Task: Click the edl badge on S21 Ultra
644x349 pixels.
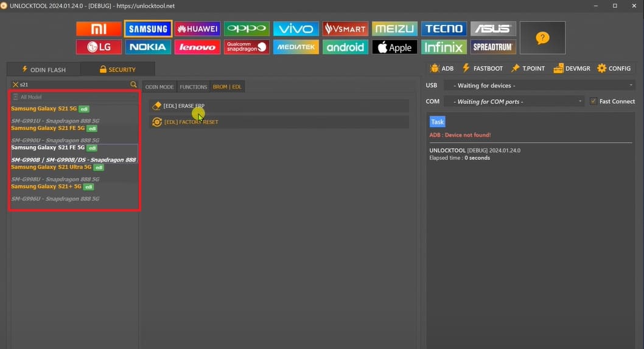Action: [x=99, y=167]
